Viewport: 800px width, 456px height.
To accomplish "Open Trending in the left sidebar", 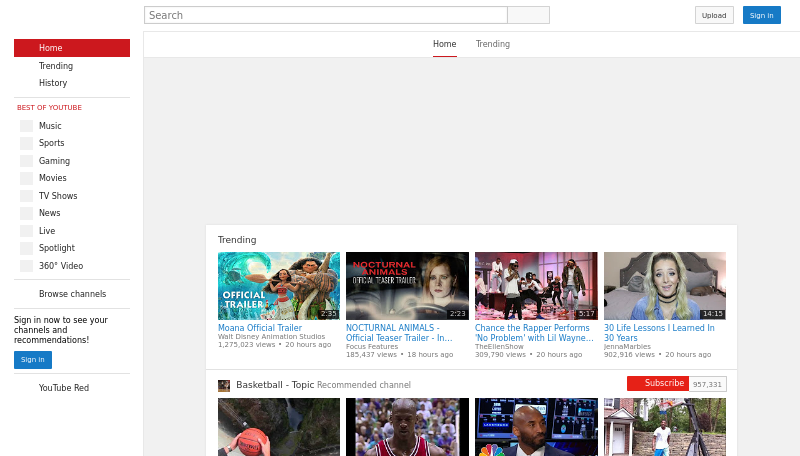I will coord(56,66).
